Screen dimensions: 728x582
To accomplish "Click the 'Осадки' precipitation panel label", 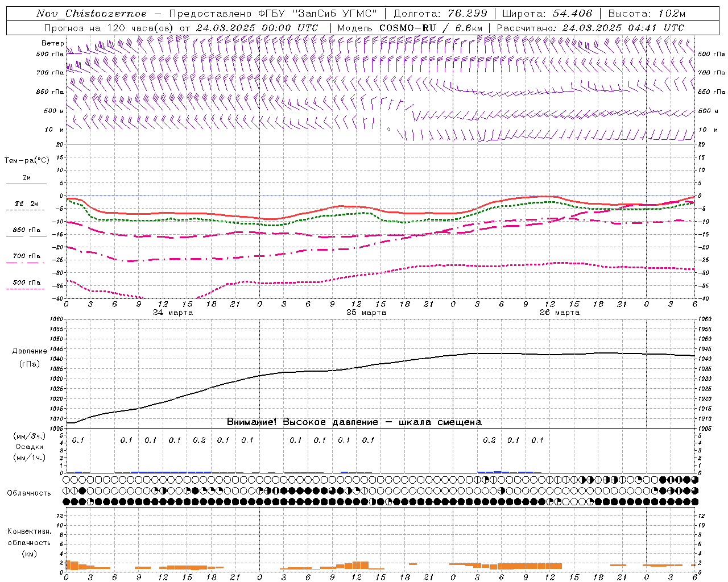I will coord(29,447).
